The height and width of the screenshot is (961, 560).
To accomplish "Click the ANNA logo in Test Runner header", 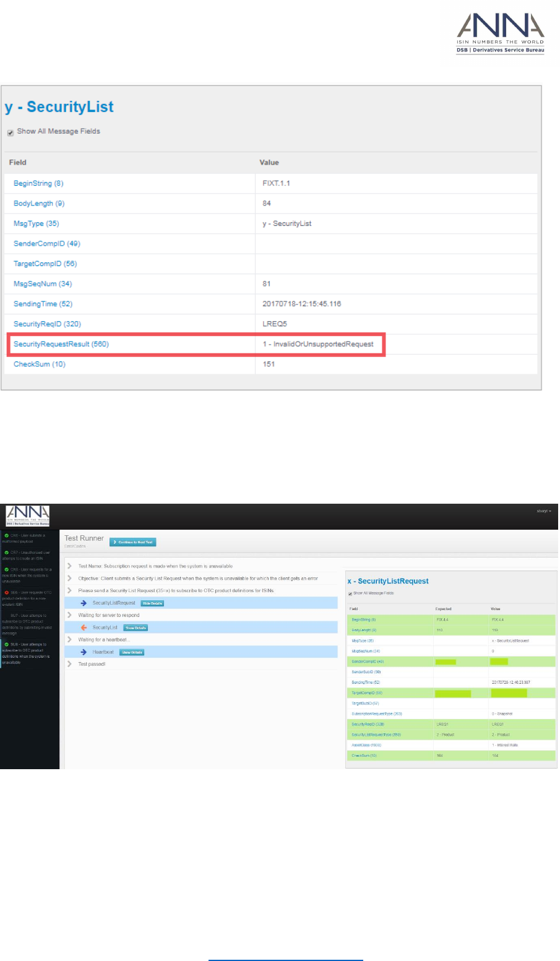I will pyautogui.click(x=28, y=516).
